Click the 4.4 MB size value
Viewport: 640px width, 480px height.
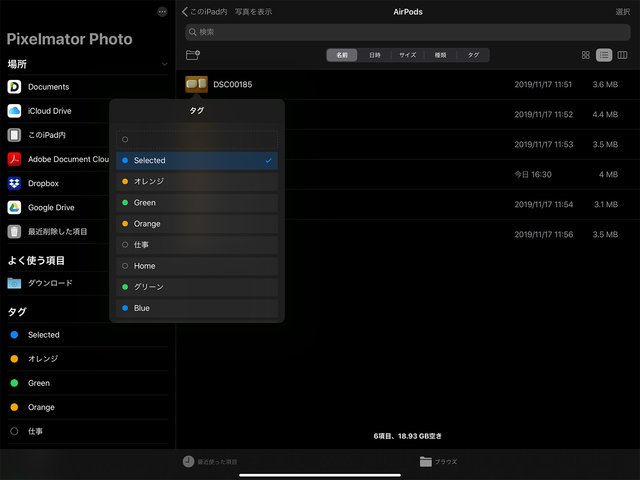click(605, 114)
